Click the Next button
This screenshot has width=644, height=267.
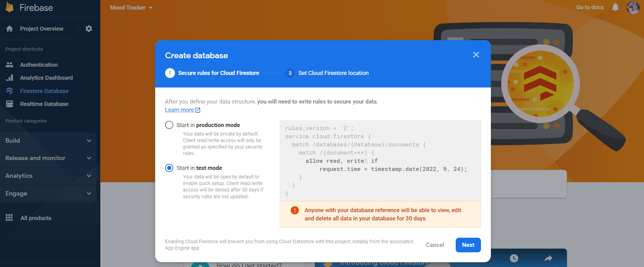click(x=468, y=245)
